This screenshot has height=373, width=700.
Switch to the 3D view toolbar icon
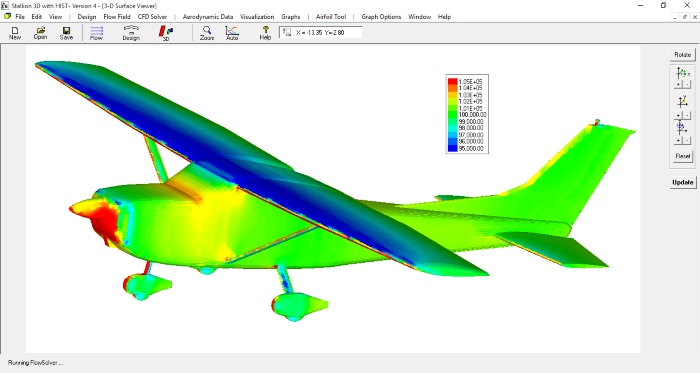tap(166, 33)
